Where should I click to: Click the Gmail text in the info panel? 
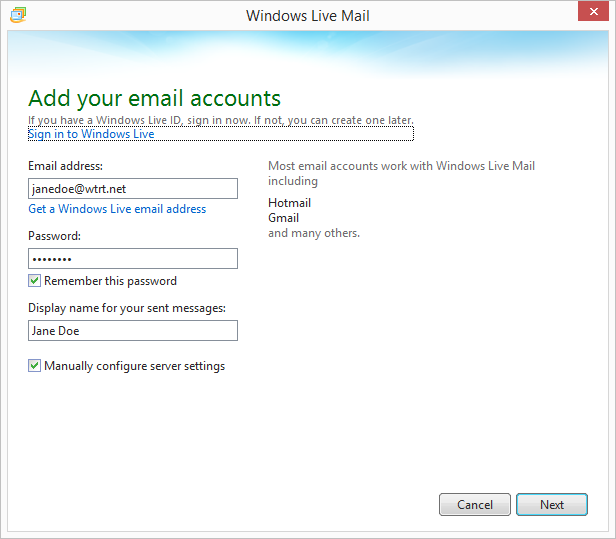click(x=284, y=218)
